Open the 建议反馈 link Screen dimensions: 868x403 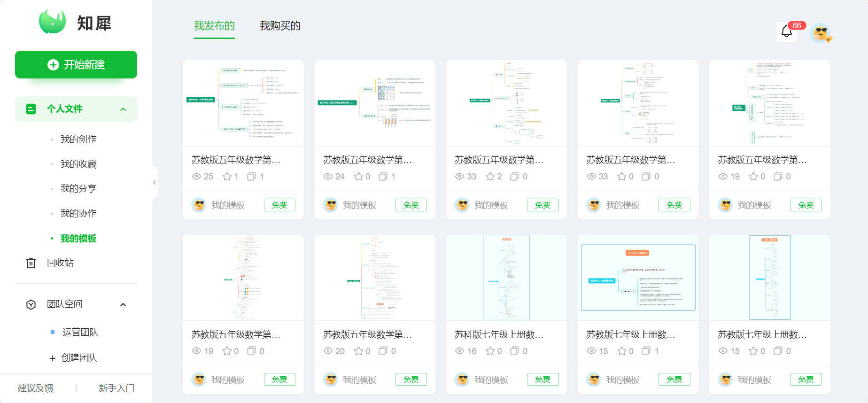pyautogui.click(x=36, y=388)
